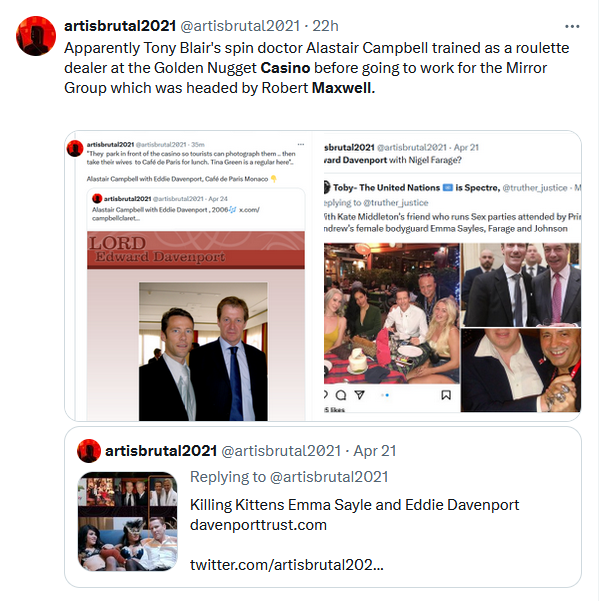Open the twitter.com/artisbrutal202... link
The width and height of the screenshot is (613, 601).
pyautogui.click(x=287, y=565)
